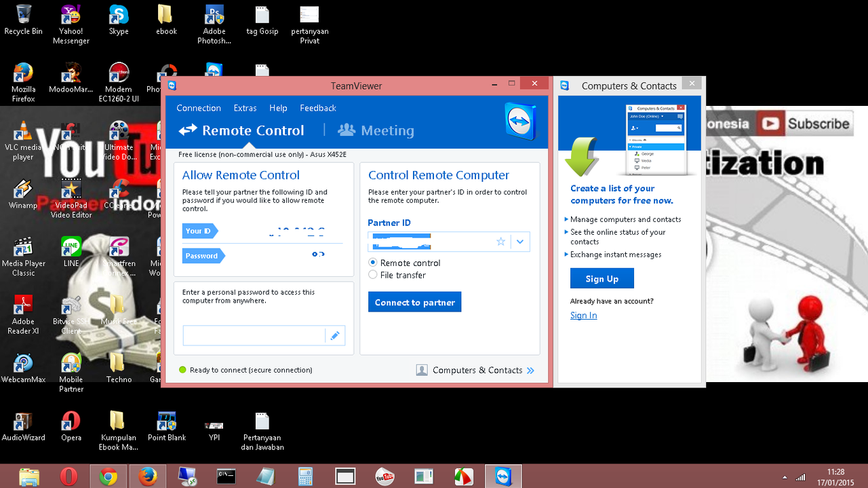
Task: Click the Sign In link
Action: [583, 315]
